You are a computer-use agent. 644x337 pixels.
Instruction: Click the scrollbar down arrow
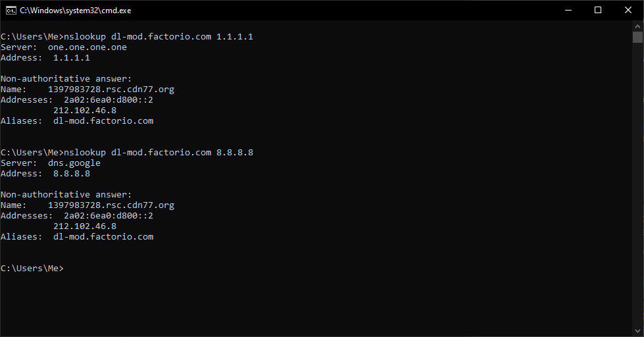[637, 331]
